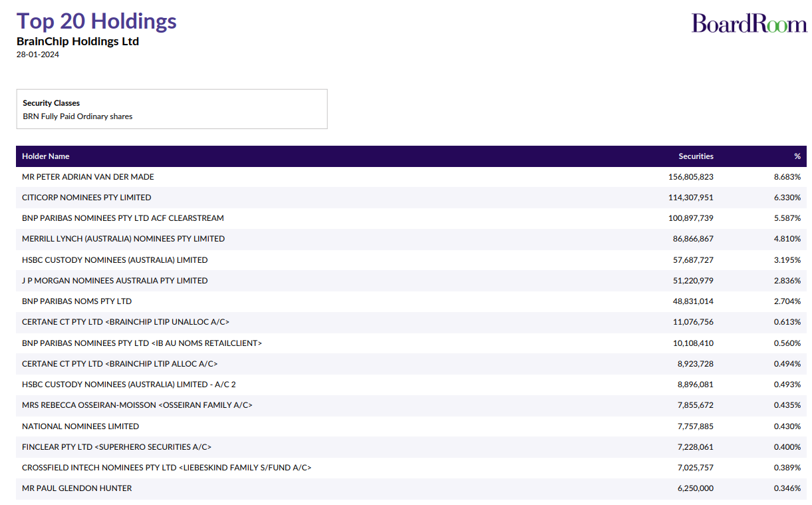Click the Top 20 Holdings title
812x505 pixels.
(96, 21)
